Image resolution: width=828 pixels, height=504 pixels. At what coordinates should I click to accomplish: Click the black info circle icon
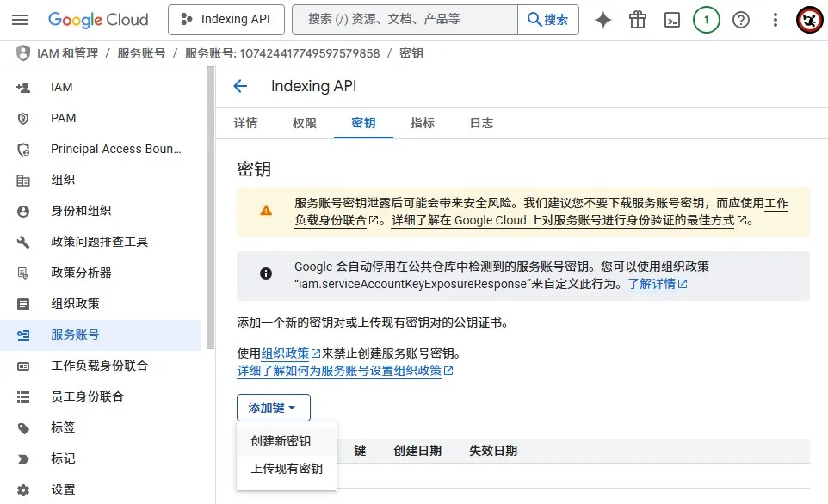(x=266, y=274)
